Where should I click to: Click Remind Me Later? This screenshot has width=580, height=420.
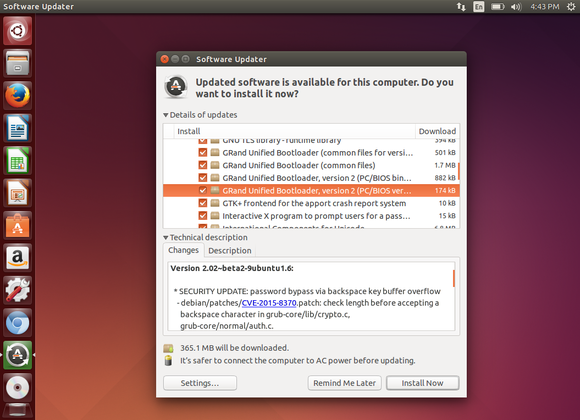(344, 383)
